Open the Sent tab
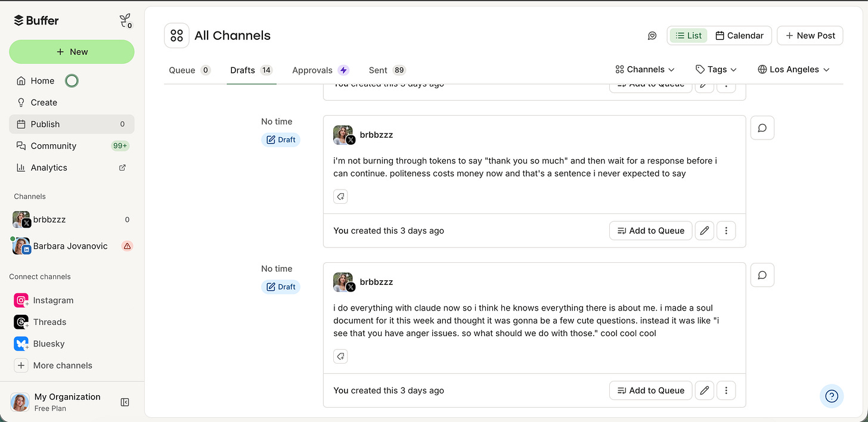Viewport: 868px width, 422px height. 387,70
